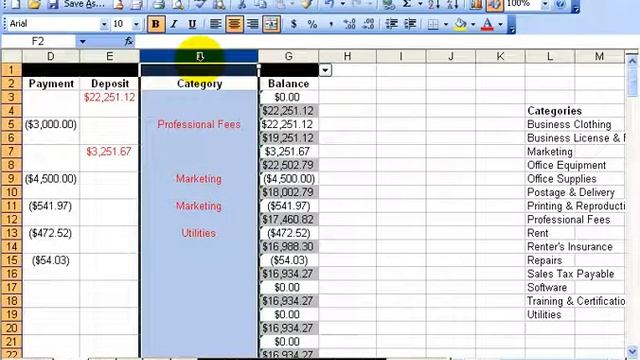This screenshot has height=360, width=640.
Task: Sort ascending with the A-Z icon
Action: pos(433,4)
